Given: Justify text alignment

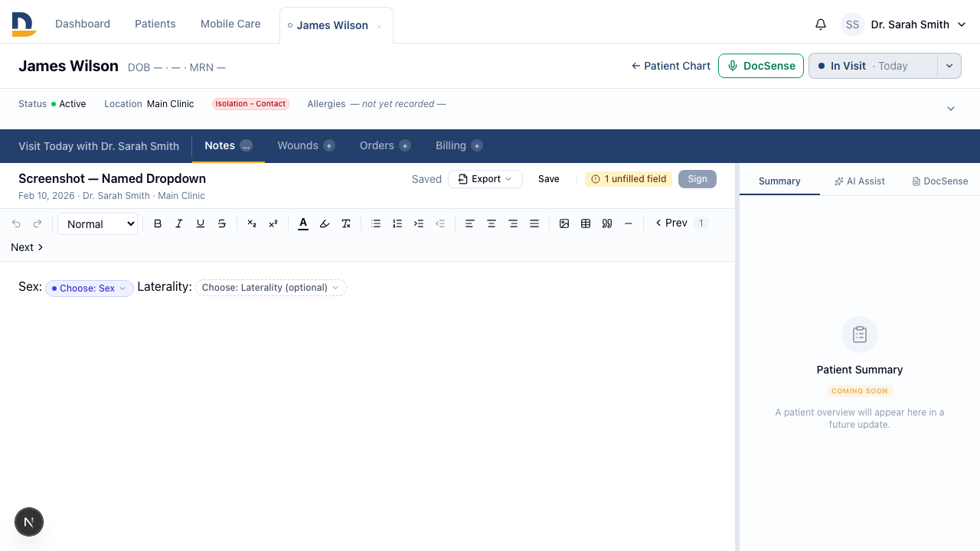Looking at the screenshot, I should point(534,223).
